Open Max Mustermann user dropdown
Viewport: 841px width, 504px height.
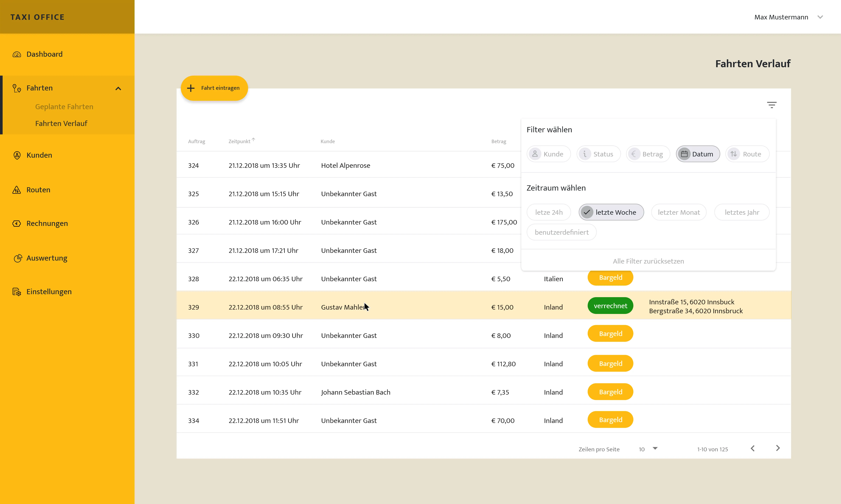click(820, 17)
